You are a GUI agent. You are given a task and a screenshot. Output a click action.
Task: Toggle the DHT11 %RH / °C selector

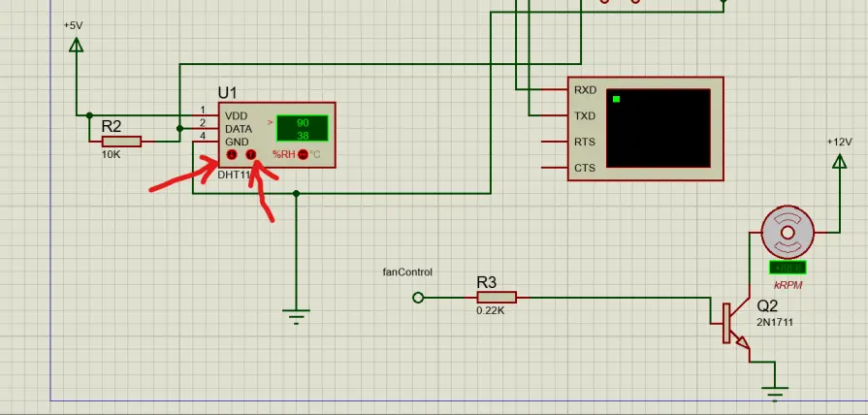[x=303, y=154]
